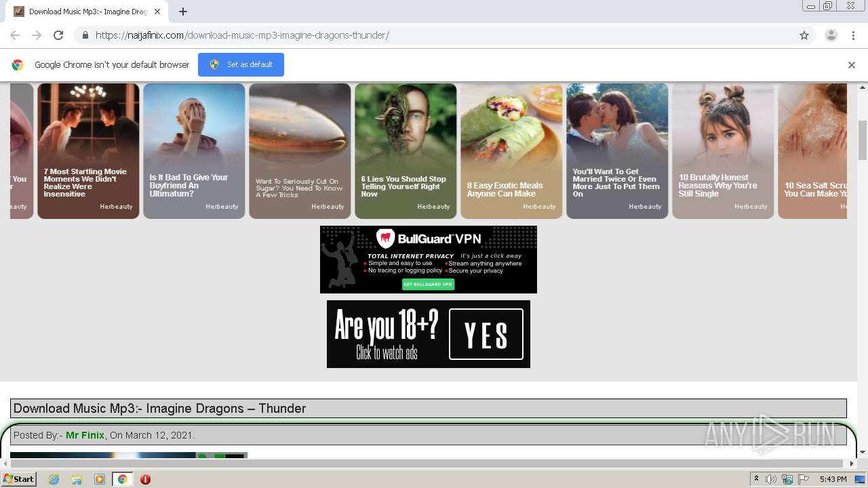View site security lock info
This screenshot has width=868, height=488.
point(85,35)
